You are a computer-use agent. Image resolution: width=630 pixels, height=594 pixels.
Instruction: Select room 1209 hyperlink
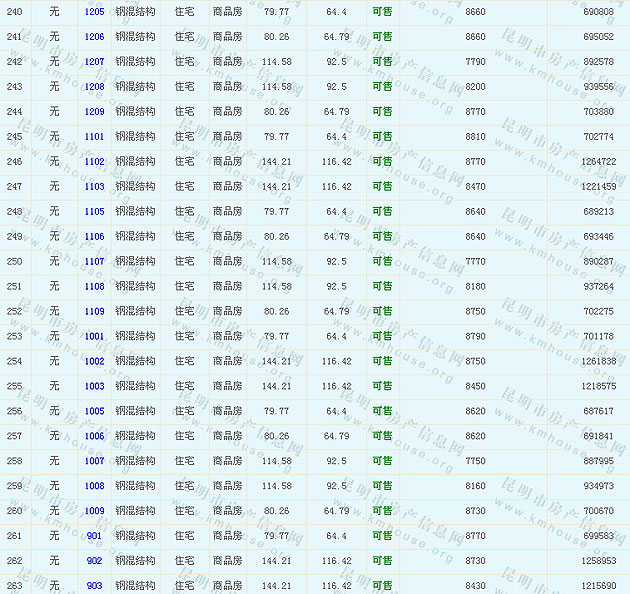[94, 111]
